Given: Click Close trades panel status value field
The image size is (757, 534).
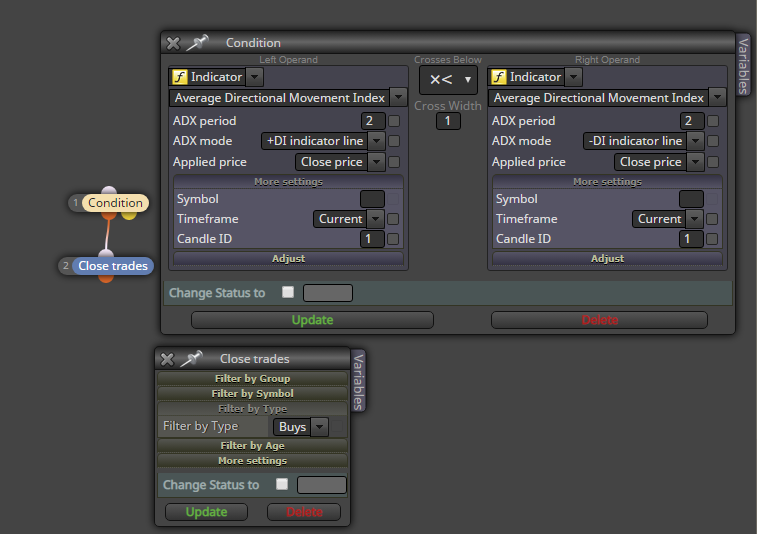Looking at the screenshot, I should 322,485.
